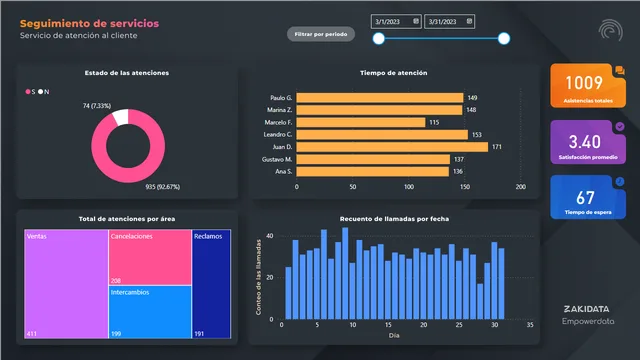Click the 171 value label for Juan D.
The height and width of the screenshot is (360, 640).
[x=497, y=147]
